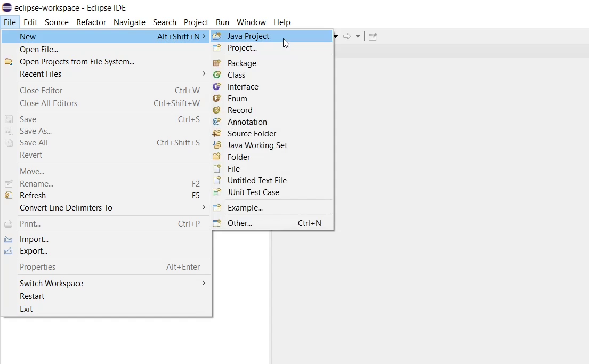Click the Rename... icon in the File menu

(9, 184)
